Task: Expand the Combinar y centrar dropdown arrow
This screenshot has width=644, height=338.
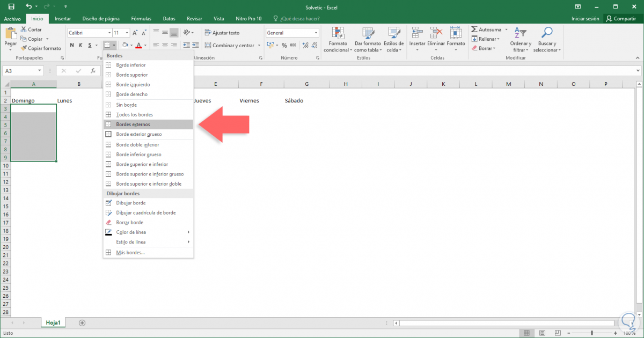Action: (258, 46)
